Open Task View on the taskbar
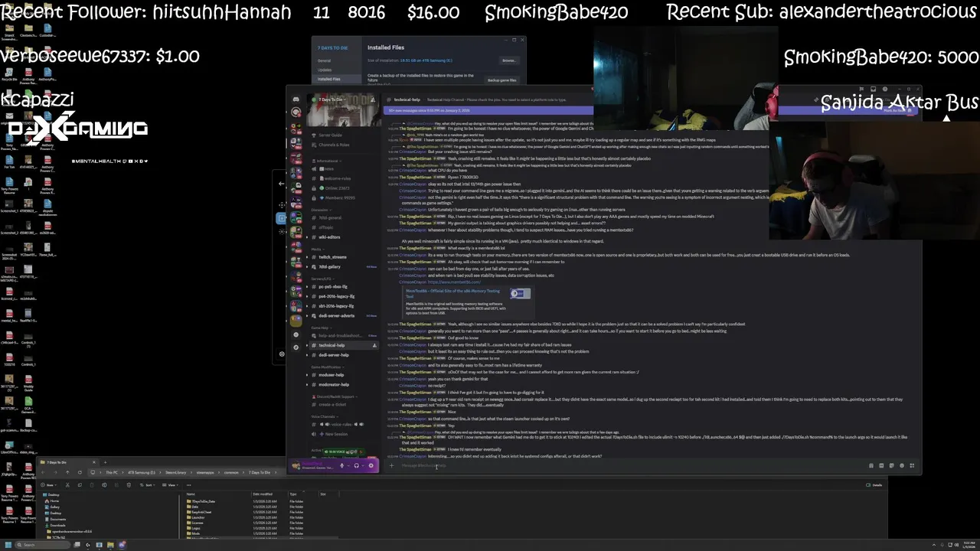 (77, 545)
